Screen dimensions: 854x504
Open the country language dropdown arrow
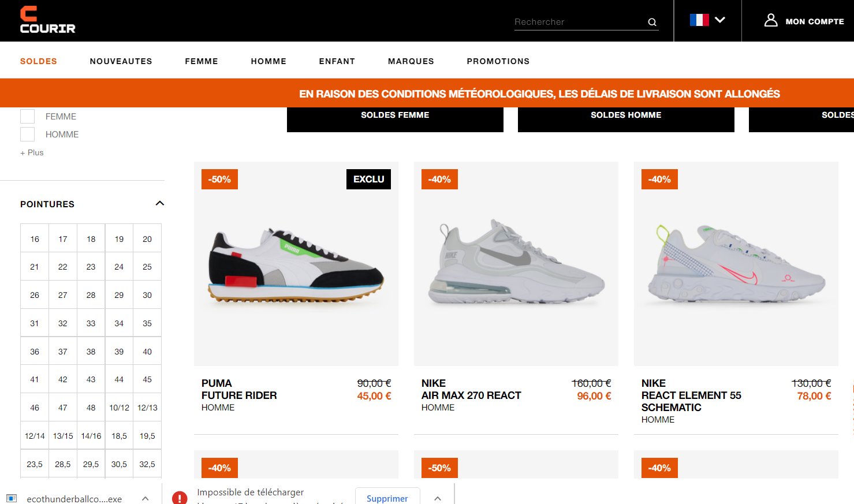coord(719,20)
